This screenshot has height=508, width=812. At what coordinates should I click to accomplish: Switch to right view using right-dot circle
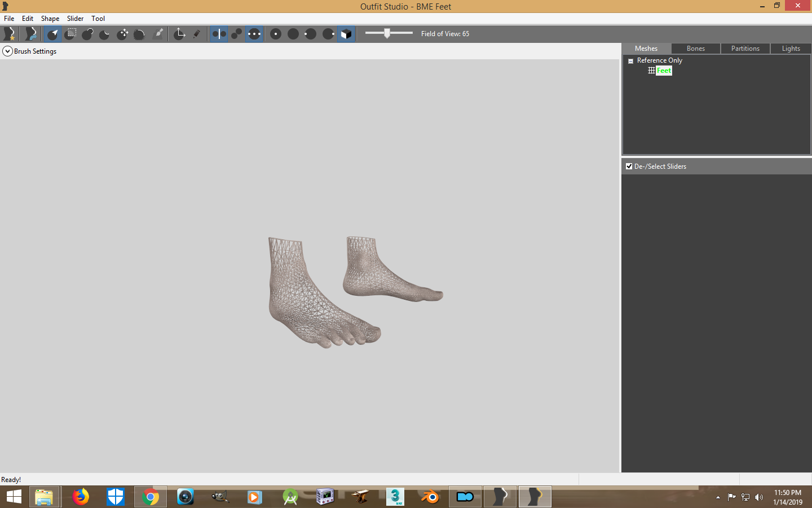tap(329, 34)
